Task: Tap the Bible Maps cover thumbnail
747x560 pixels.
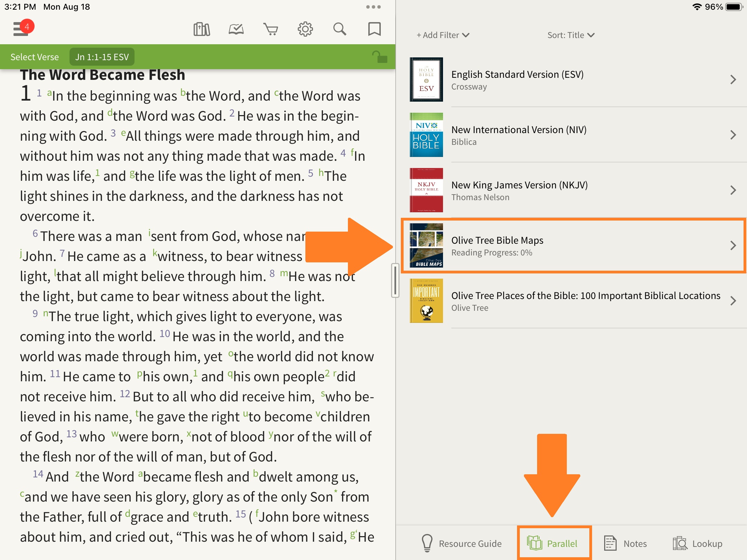Action: tap(426, 245)
